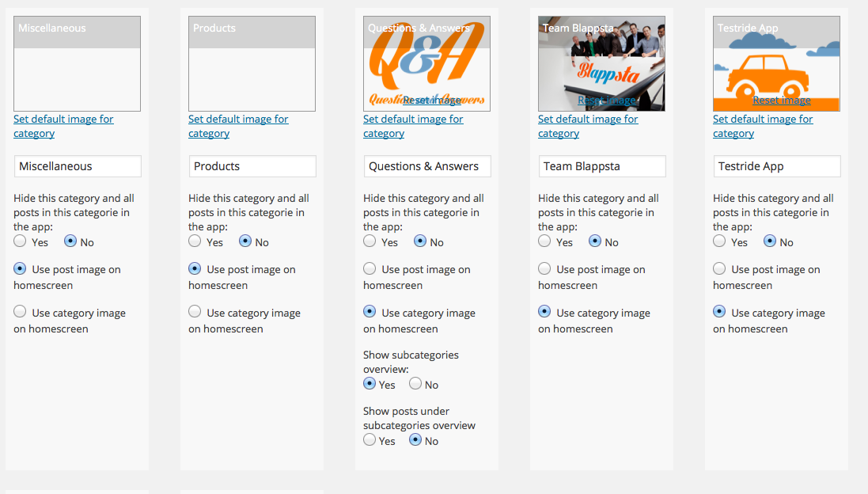The height and width of the screenshot is (494, 868).
Task: Set Show subcategories overview to Yes
Action: (370, 383)
